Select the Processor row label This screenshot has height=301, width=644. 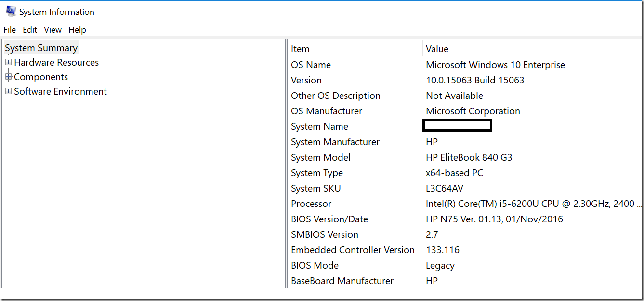(x=311, y=204)
